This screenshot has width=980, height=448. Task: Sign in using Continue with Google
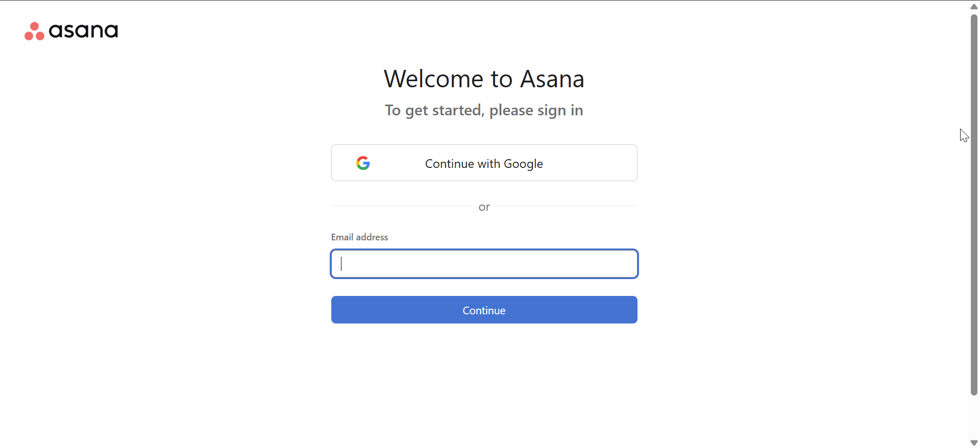[484, 163]
